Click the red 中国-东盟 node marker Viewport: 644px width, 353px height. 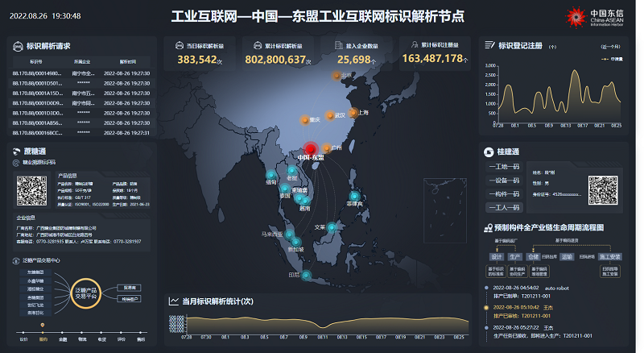pyautogui.click(x=311, y=149)
